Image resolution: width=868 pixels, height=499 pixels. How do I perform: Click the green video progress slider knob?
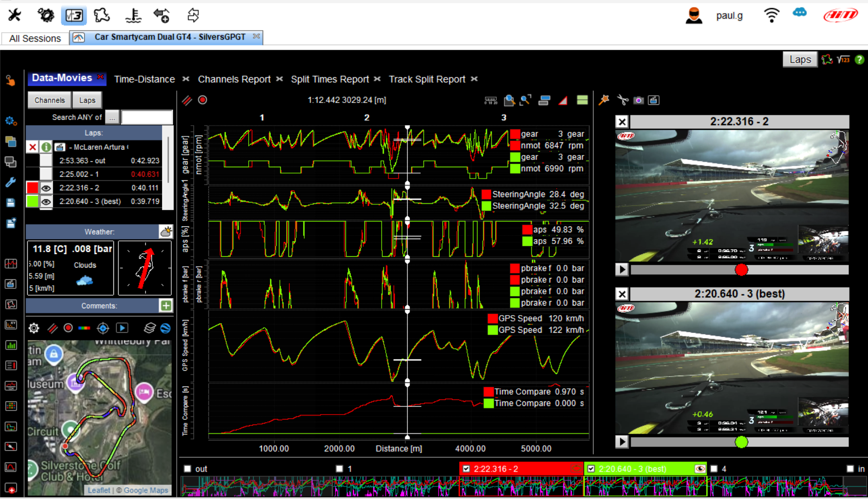pyautogui.click(x=741, y=442)
